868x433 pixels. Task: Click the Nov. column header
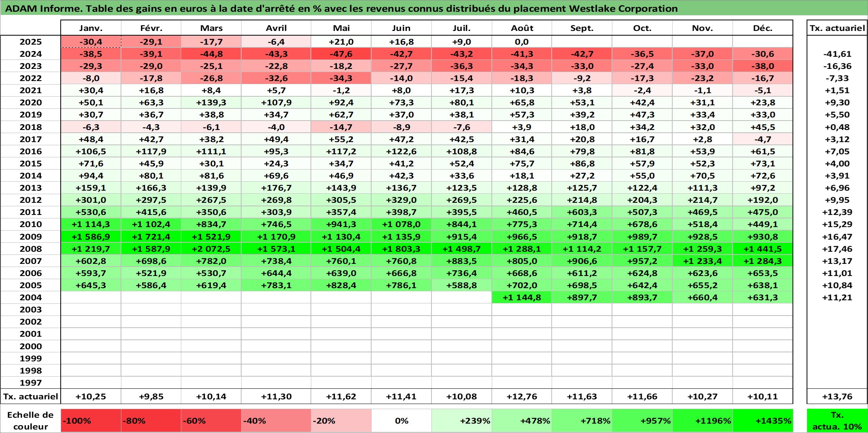point(702,28)
